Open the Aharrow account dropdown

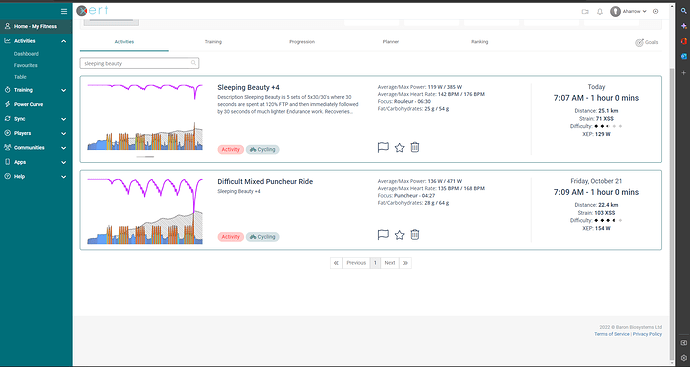tap(634, 11)
